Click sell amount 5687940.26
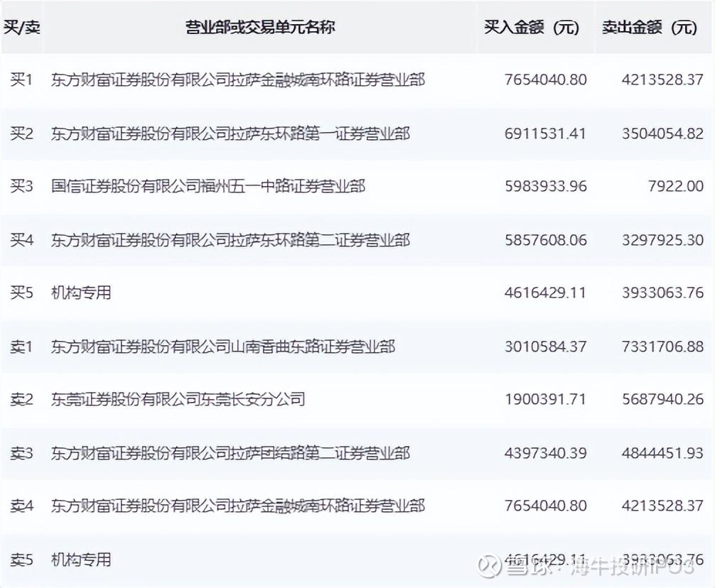This screenshot has height=588, width=715. [662, 399]
